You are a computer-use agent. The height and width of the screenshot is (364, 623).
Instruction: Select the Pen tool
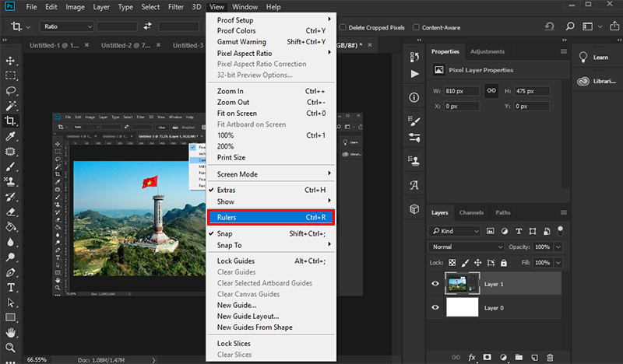(10, 272)
